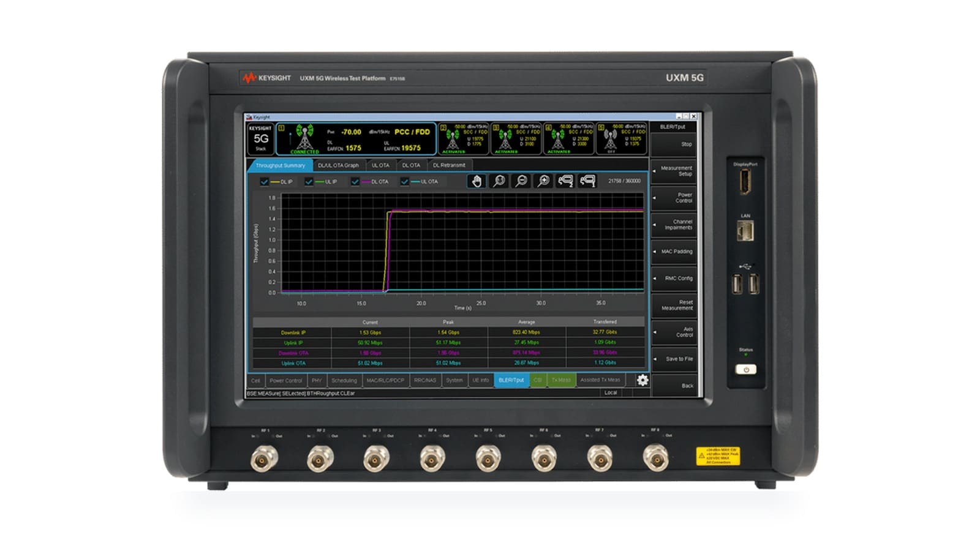Expand the Axis Control side menu
Viewport: 980px width, 551px height.
[x=673, y=332]
